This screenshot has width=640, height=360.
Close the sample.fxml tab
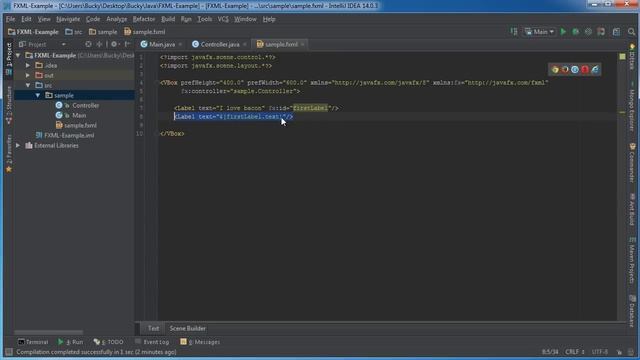pyautogui.click(x=302, y=44)
